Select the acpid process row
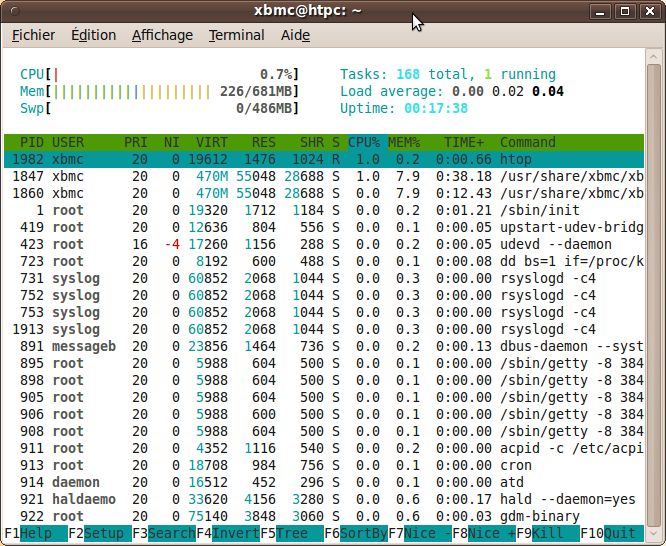Screen dimensions: 666x546 [x=324, y=448]
